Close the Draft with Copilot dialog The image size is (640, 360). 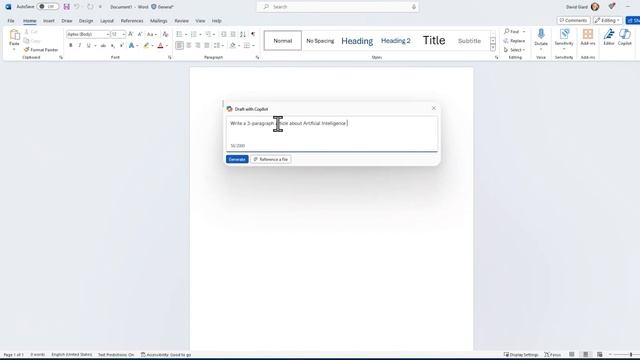pos(433,108)
